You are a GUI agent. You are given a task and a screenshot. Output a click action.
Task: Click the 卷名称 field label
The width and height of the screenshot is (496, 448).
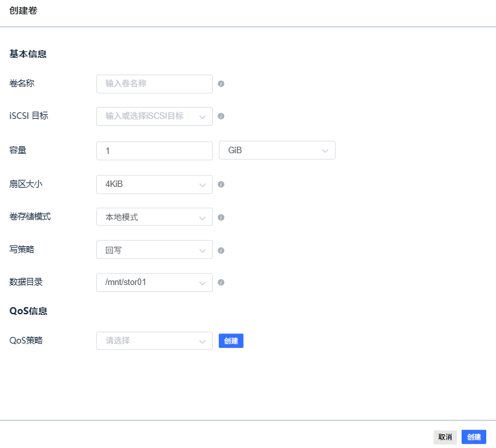pyautogui.click(x=21, y=84)
